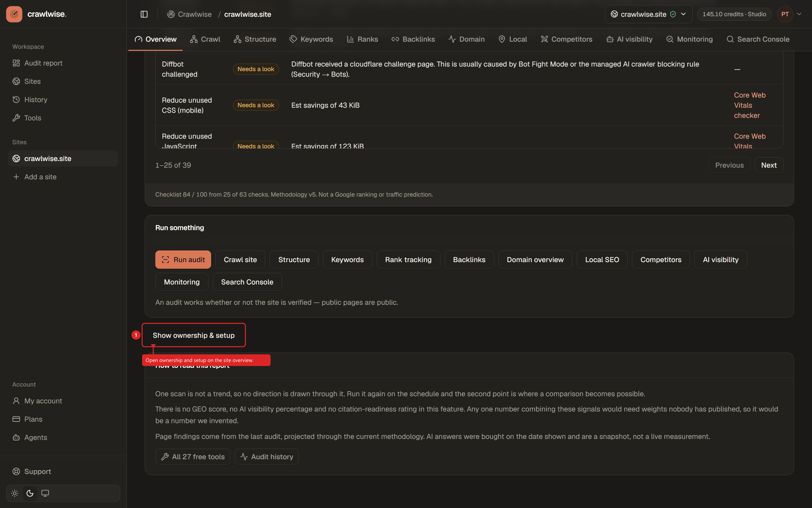Open the Ranks tab

[362, 39]
